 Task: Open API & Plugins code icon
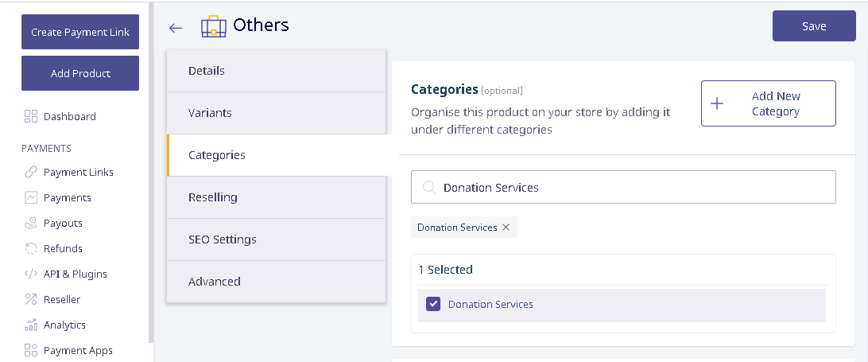click(x=31, y=274)
